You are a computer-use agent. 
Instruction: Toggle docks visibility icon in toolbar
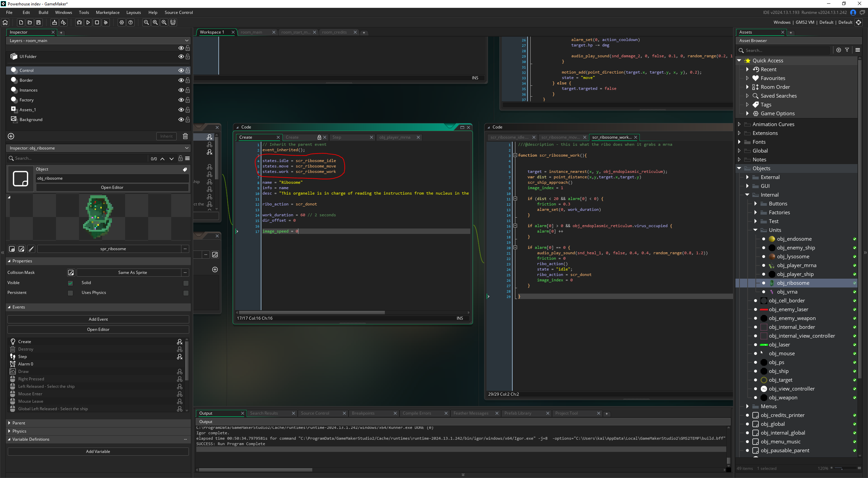173,22
